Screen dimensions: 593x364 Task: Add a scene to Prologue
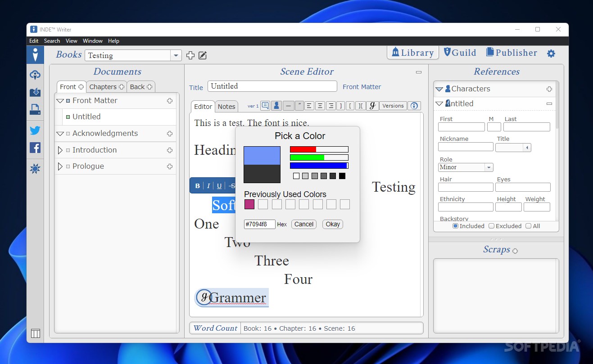click(x=170, y=166)
